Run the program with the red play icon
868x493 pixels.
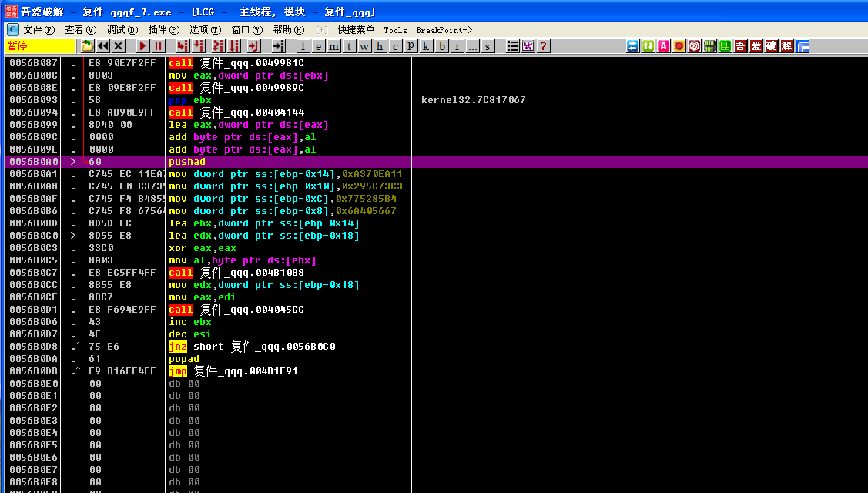point(142,46)
